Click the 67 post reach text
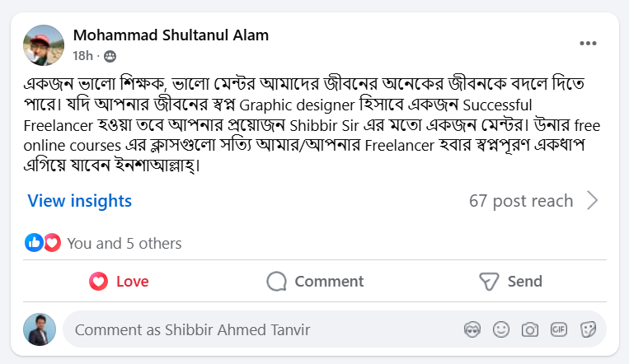Screen dimensions: 629x364 pos(520,201)
